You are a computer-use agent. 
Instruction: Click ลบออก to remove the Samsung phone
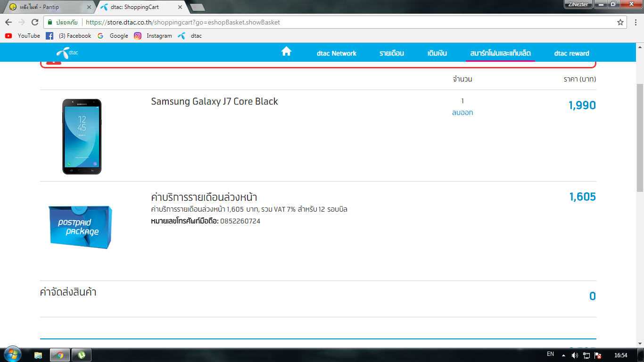pyautogui.click(x=462, y=113)
